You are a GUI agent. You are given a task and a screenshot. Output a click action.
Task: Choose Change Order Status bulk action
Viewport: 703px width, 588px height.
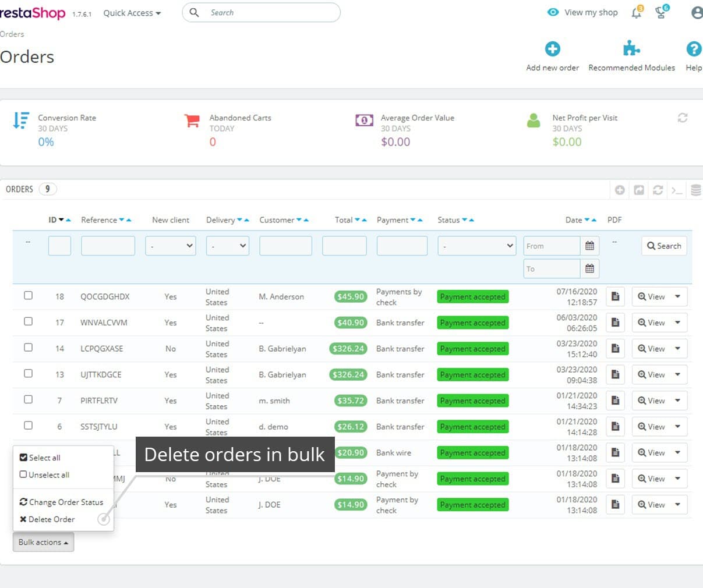tap(61, 502)
